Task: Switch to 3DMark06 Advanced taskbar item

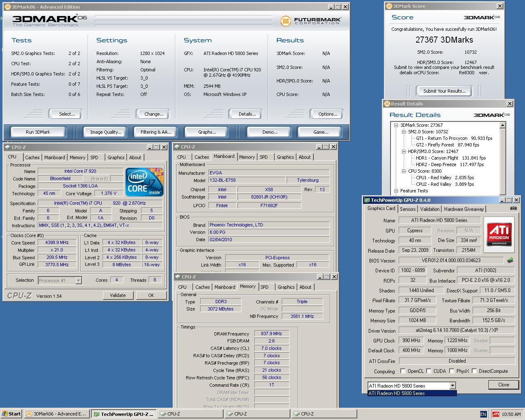Action: tap(56, 414)
